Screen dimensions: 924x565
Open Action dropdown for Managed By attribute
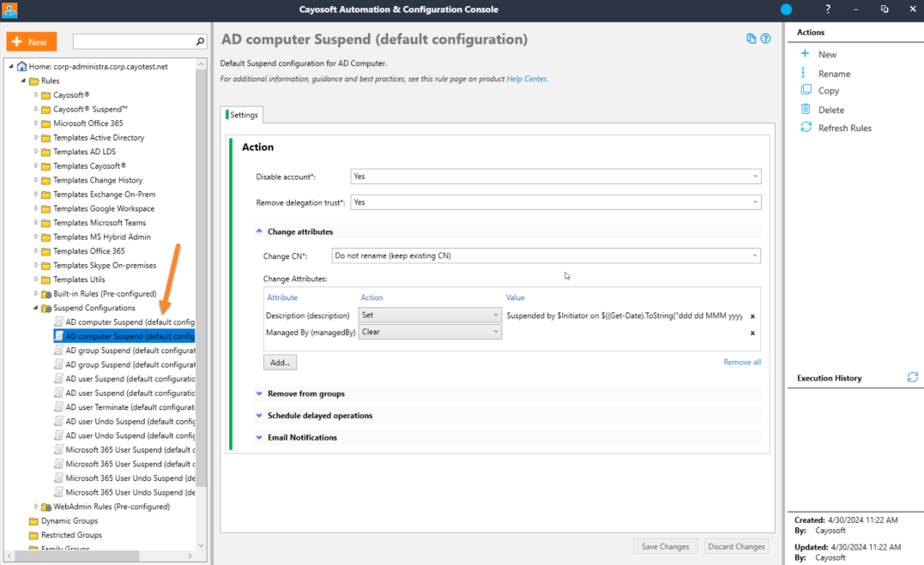[x=430, y=333]
